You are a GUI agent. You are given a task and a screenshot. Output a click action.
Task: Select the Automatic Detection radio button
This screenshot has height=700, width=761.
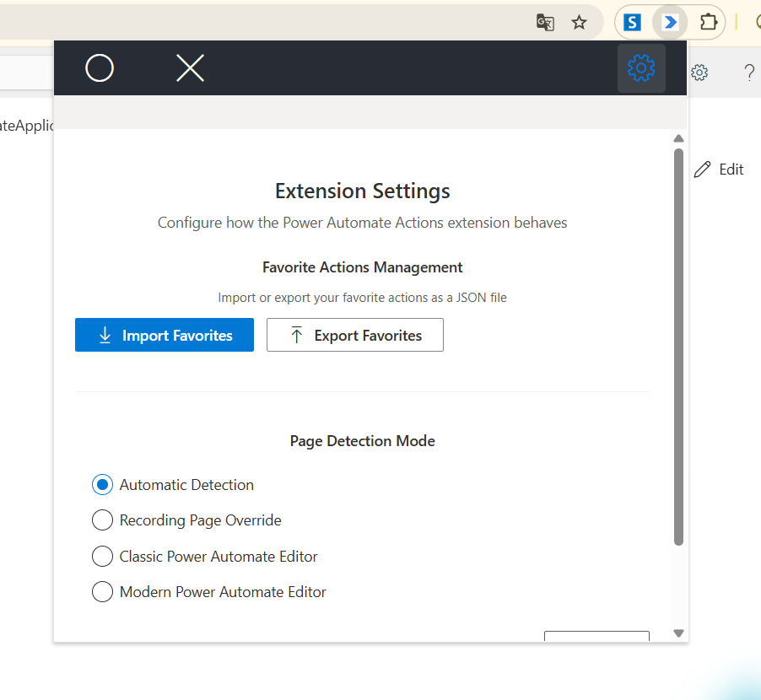[102, 484]
